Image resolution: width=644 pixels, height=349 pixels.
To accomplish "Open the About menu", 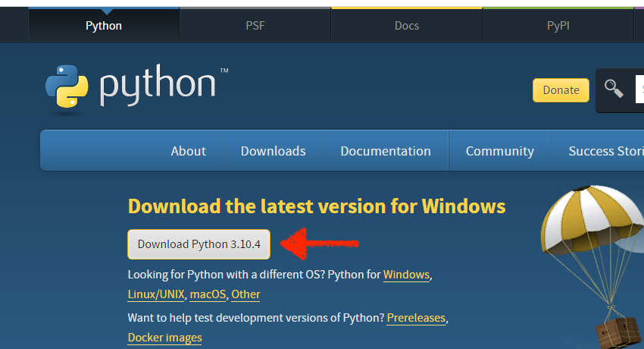I will tap(189, 151).
